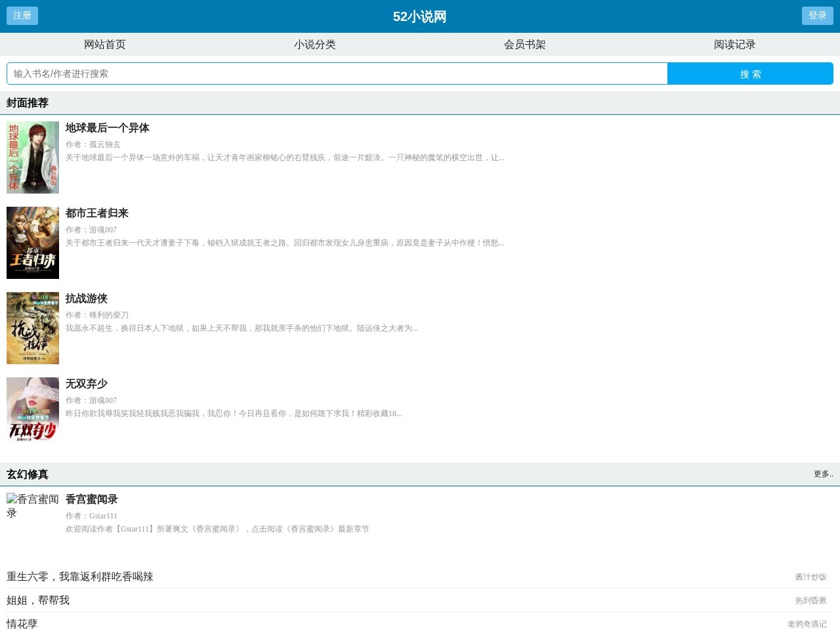Viewport: 840px width, 630px height.
Task: Click the 抗战游侠 cover thumbnail
Action: click(32, 327)
